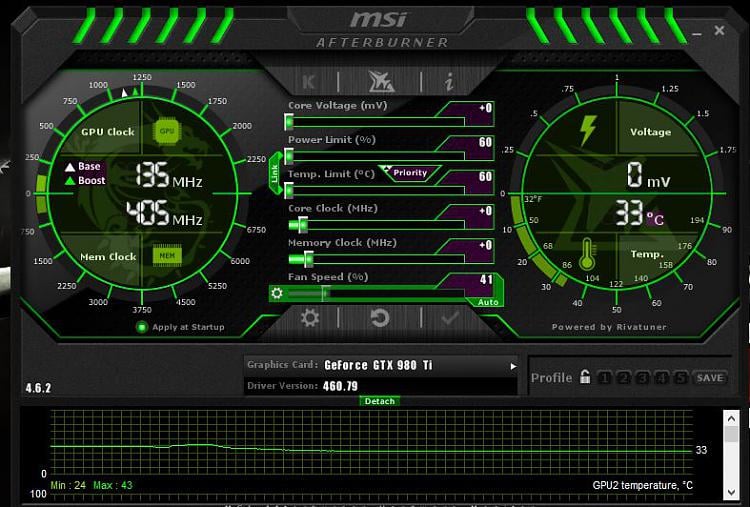750x507 pixels.
Task: Open the information i icon
Action: coord(449,82)
